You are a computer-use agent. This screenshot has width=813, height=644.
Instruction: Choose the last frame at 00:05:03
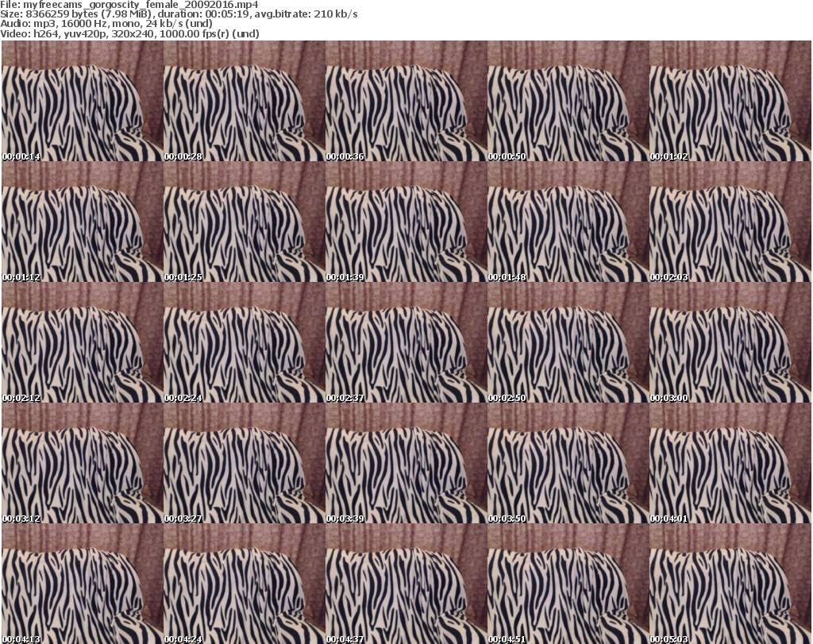coord(730,584)
